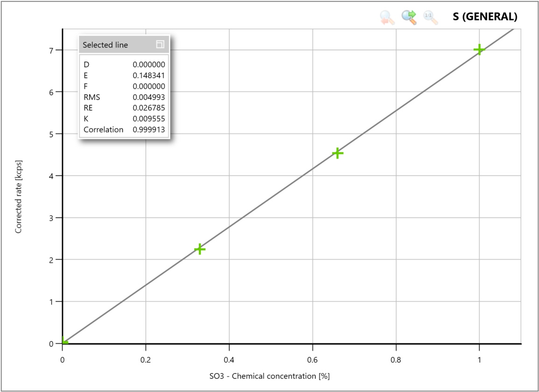Select the calibration point near 0.33% concentration
The height and width of the screenshot is (392, 539).
[x=200, y=249]
